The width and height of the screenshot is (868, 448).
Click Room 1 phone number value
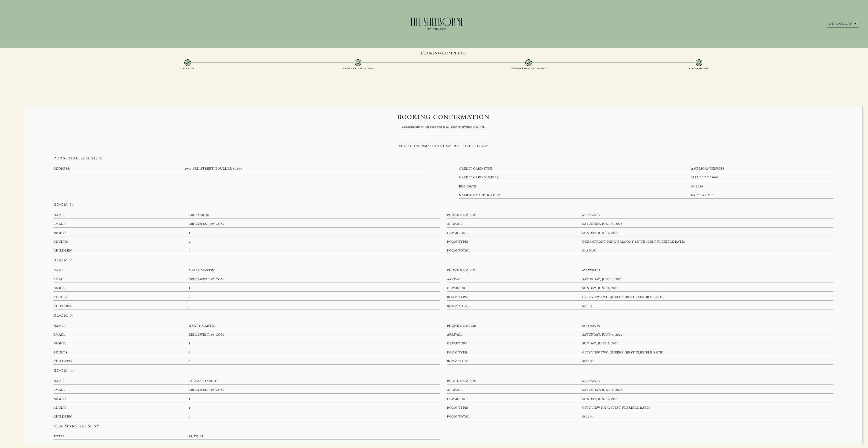click(591, 215)
